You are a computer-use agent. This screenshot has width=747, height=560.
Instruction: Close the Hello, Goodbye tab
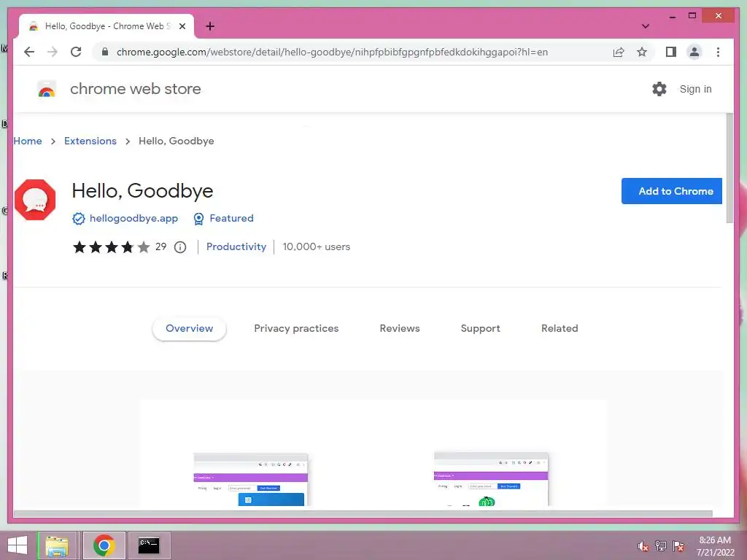pos(182,26)
